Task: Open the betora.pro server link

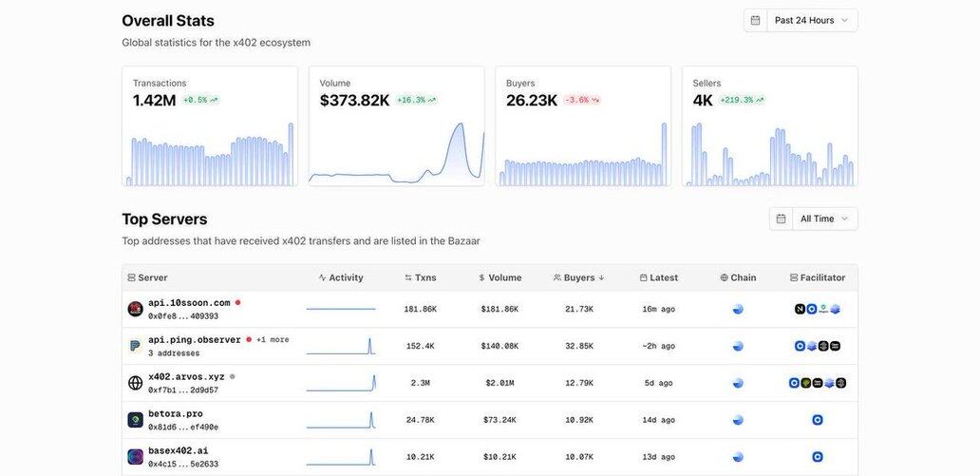Action: (176, 413)
